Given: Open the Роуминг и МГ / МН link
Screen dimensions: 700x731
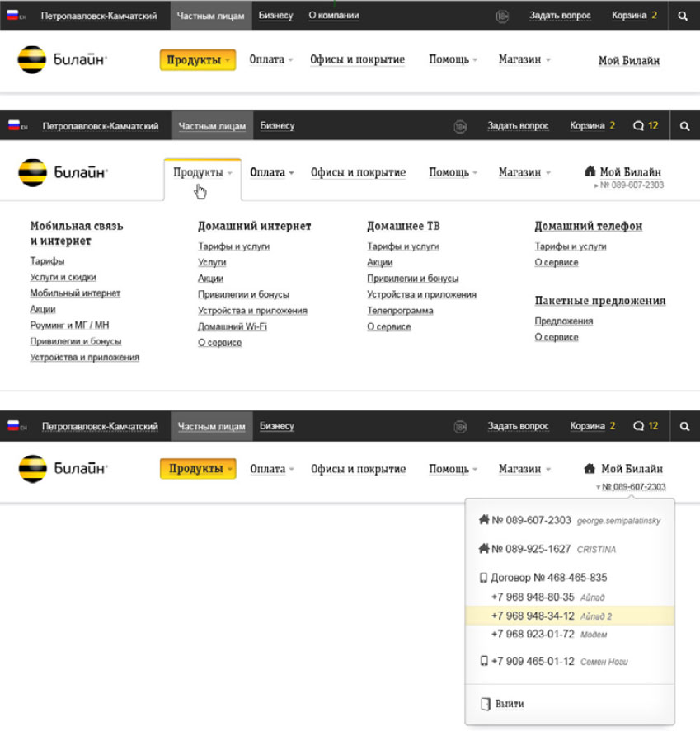Looking at the screenshot, I should 69,326.
